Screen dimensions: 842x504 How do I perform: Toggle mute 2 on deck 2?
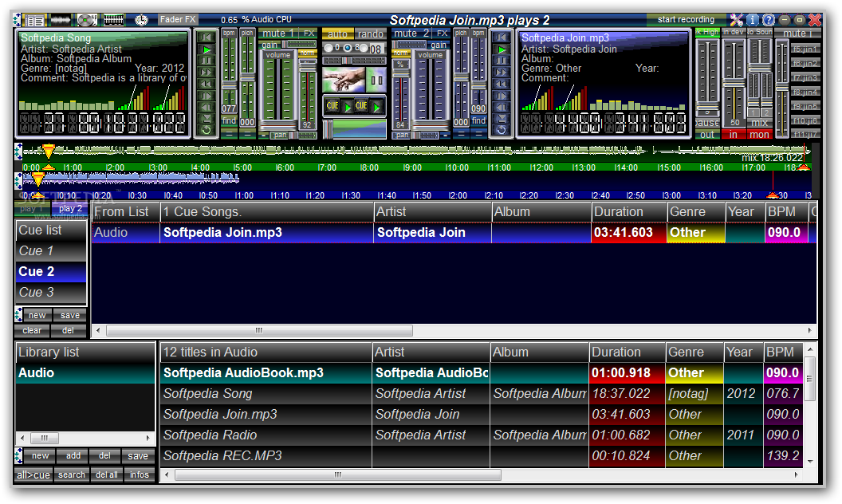[x=411, y=33]
